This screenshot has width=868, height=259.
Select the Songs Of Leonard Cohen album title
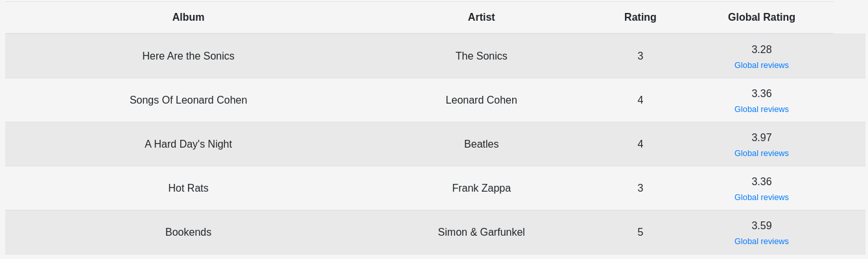tap(188, 100)
